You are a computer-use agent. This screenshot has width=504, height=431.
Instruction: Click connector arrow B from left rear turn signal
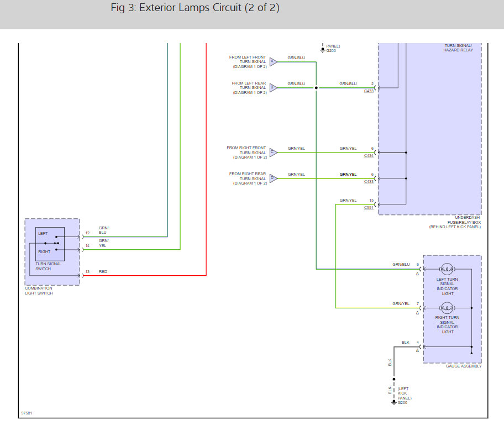pos(273,88)
